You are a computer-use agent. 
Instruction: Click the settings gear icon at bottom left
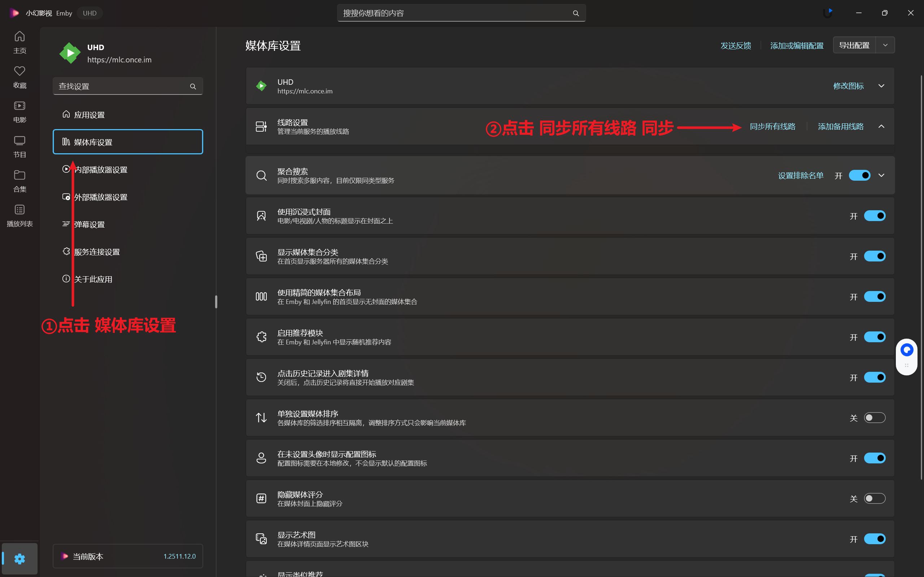[x=19, y=559]
